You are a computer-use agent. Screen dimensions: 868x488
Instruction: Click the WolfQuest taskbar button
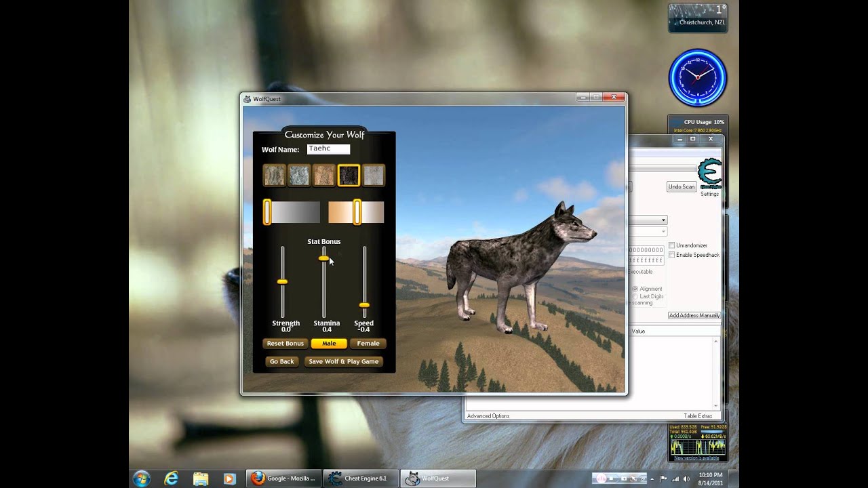click(x=438, y=478)
